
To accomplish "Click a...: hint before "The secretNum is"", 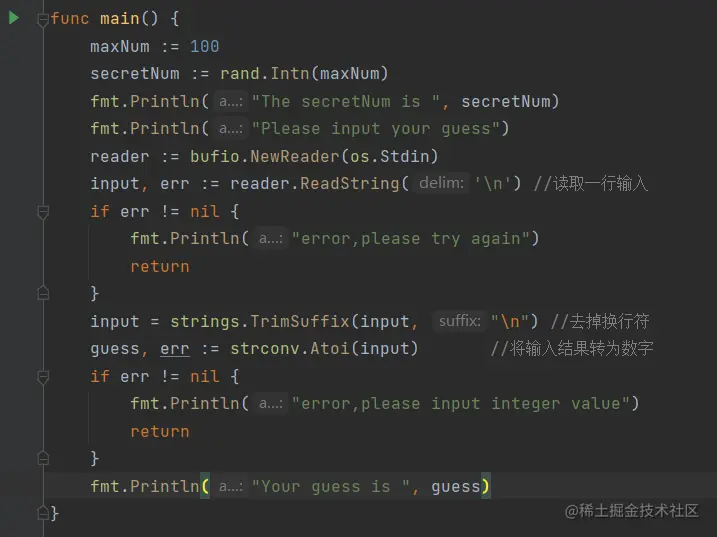I will coord(231,101).
